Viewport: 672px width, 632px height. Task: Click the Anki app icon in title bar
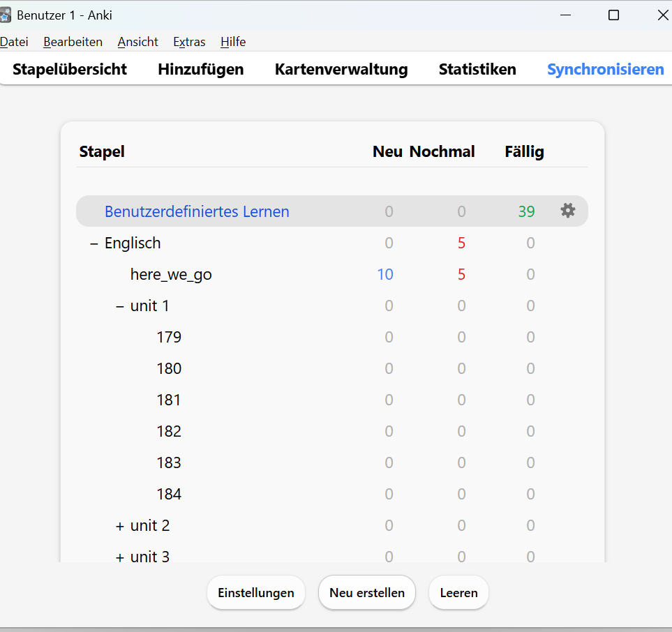tap(5, 15)
